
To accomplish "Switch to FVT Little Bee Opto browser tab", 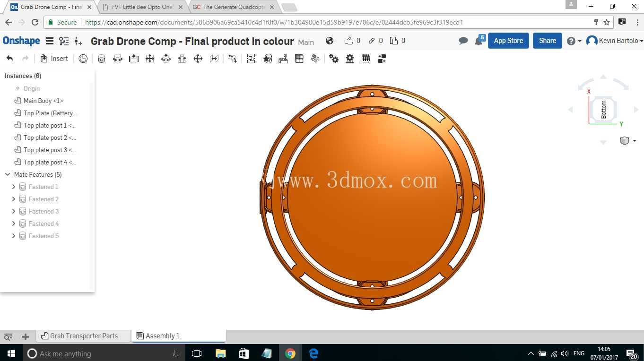I will (x=142, y=7).
